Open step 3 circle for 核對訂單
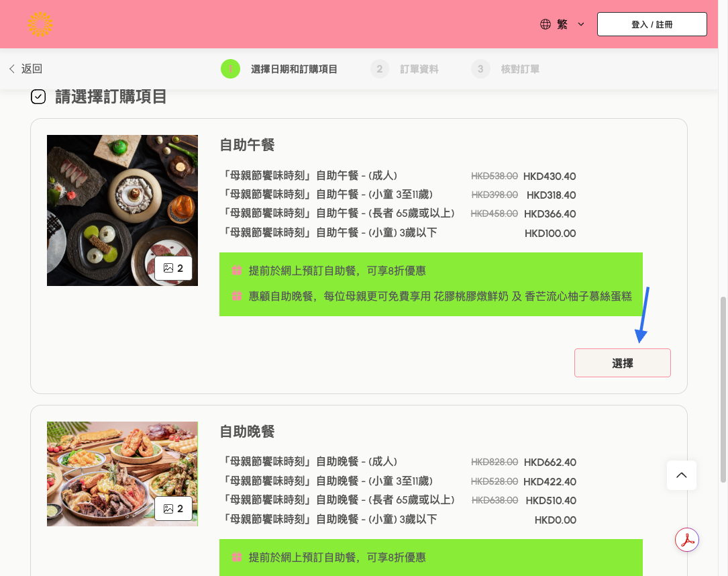728x576 pixels. [480, 68]
